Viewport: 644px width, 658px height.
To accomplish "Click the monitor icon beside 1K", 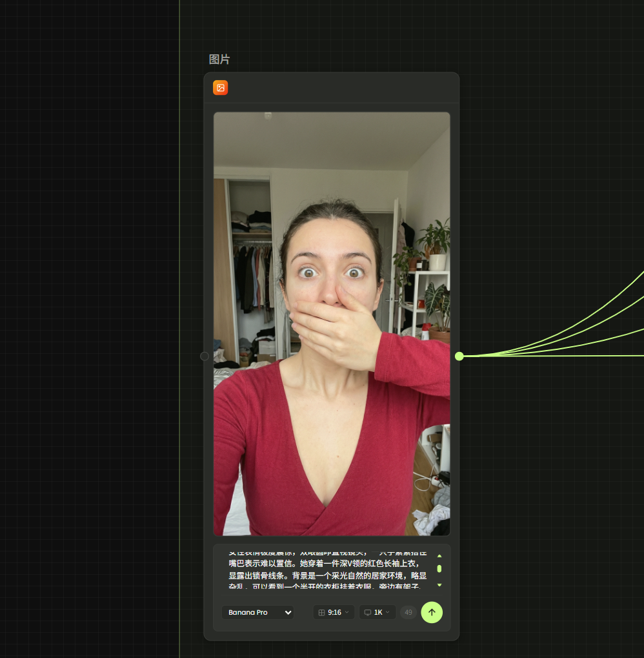I will tap(367, 612).
